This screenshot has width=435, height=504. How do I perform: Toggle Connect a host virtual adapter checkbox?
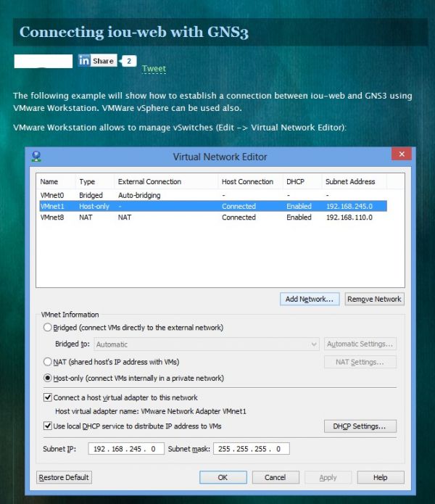pyautogui.click(x=48, y=397)
